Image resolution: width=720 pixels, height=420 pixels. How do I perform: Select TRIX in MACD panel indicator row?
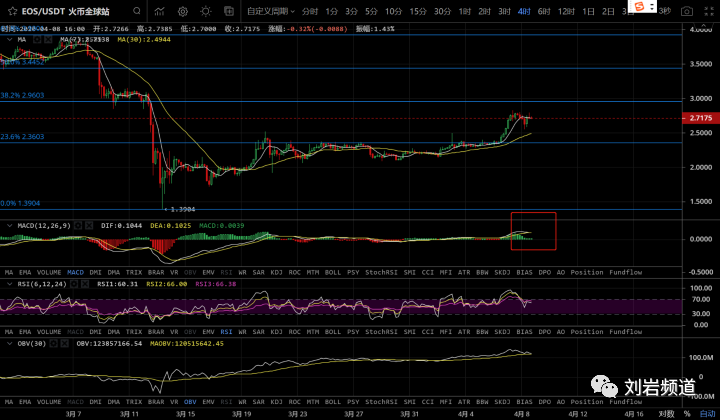tap(134, 272)
